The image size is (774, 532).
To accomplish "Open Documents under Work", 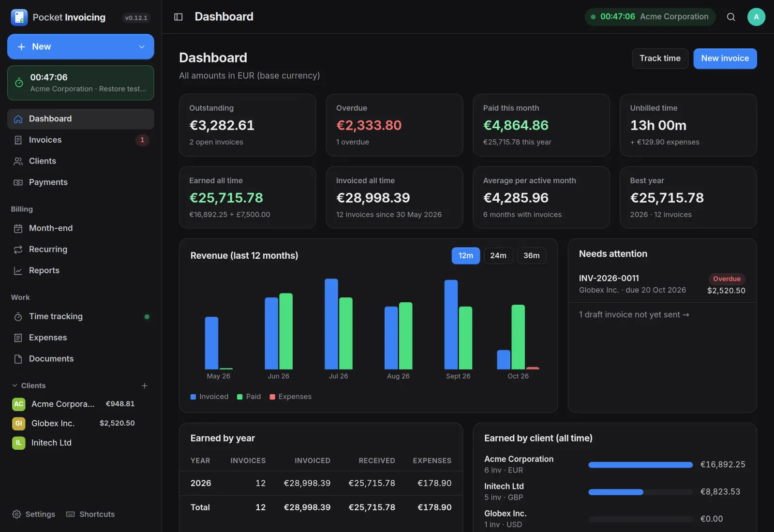I will (80, 359).
